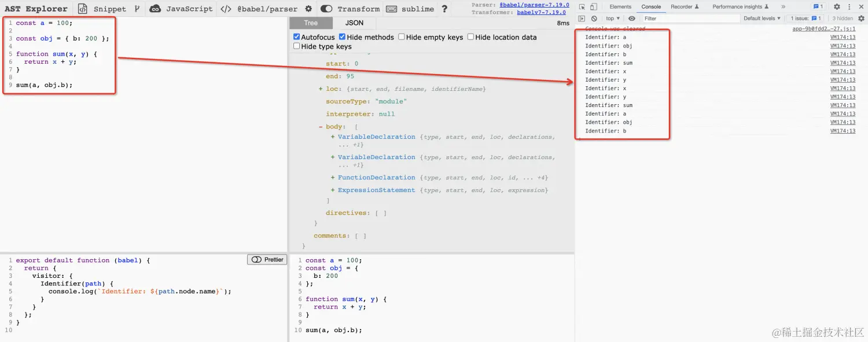Open the help question mark icon
Viewport: 868px width, 342px height.
point(444,9)
